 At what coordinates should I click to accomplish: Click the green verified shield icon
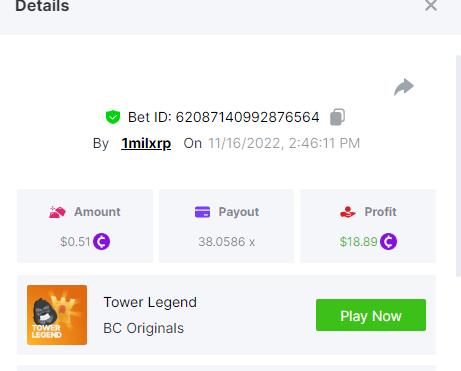tap(113, 117)
